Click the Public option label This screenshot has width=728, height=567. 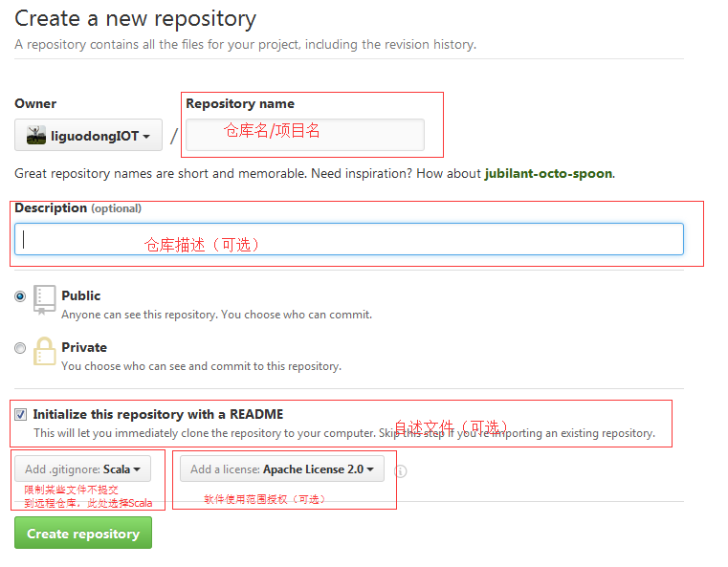tap(80, 295)
